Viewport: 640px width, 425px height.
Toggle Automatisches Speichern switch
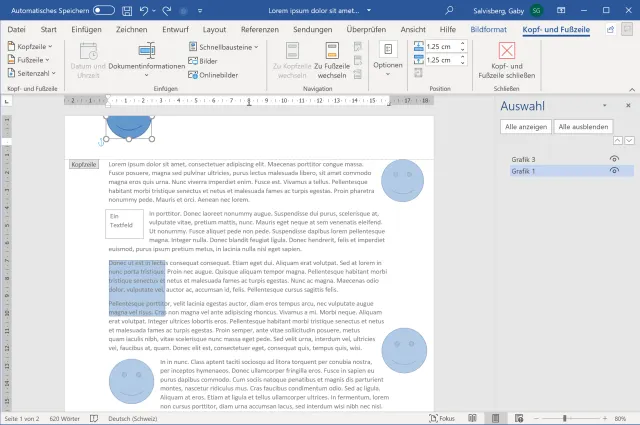(x=103, y=9)
